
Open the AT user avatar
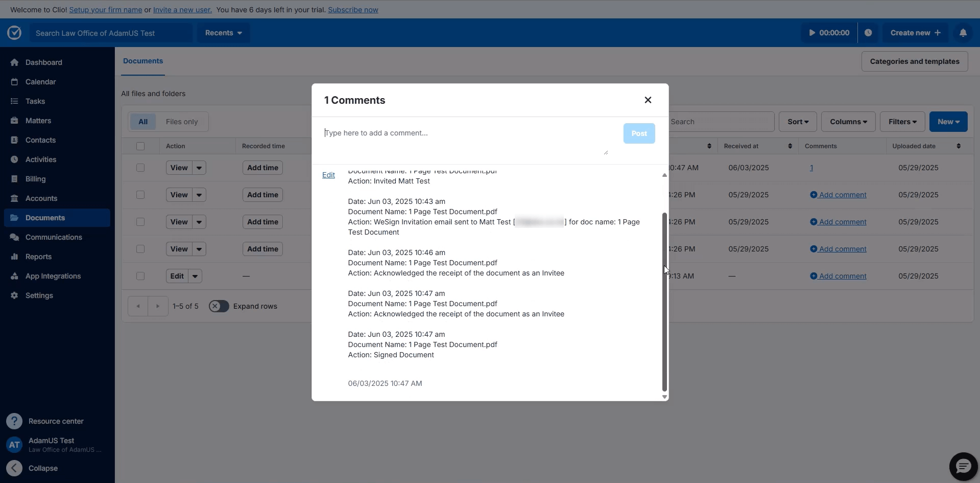[x=14, y=445]
